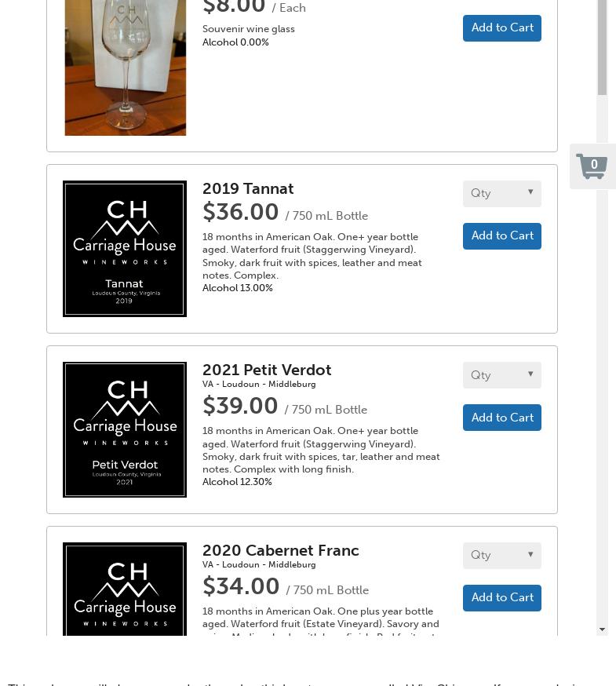This screenshot has height=686, width=616.
Task: Click the $36.00 price of the Tannat
Action: click(240, 212)
